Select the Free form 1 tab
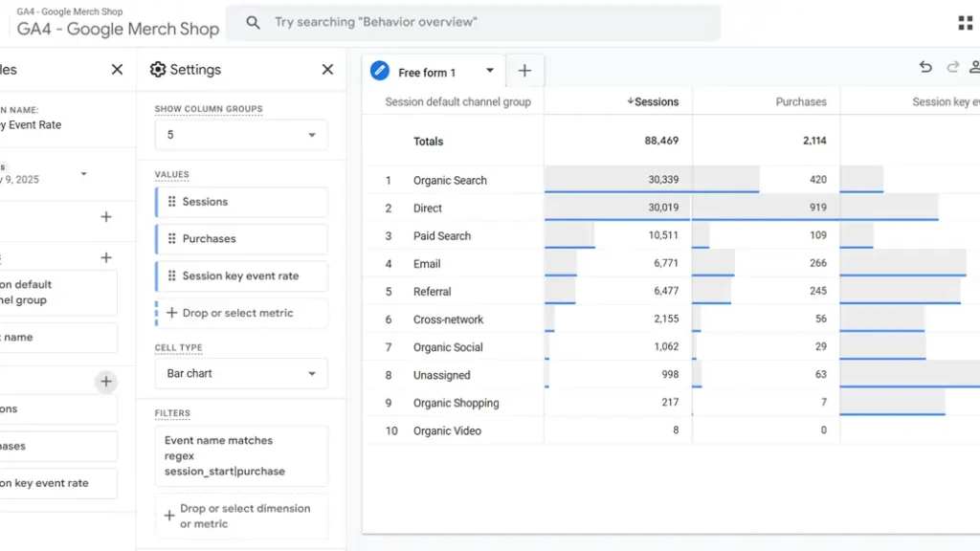980x551 pixels. point(426,73)
